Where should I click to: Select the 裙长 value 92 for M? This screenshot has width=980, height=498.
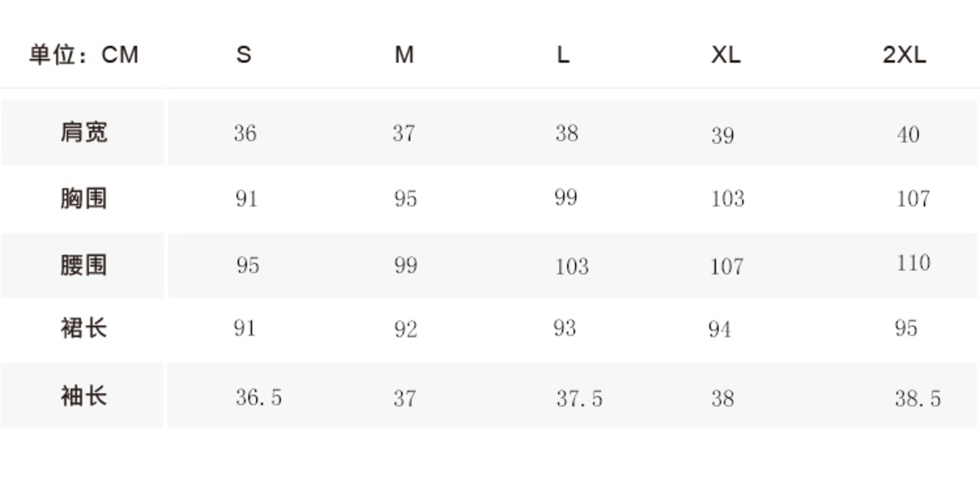tap(406, 329)
